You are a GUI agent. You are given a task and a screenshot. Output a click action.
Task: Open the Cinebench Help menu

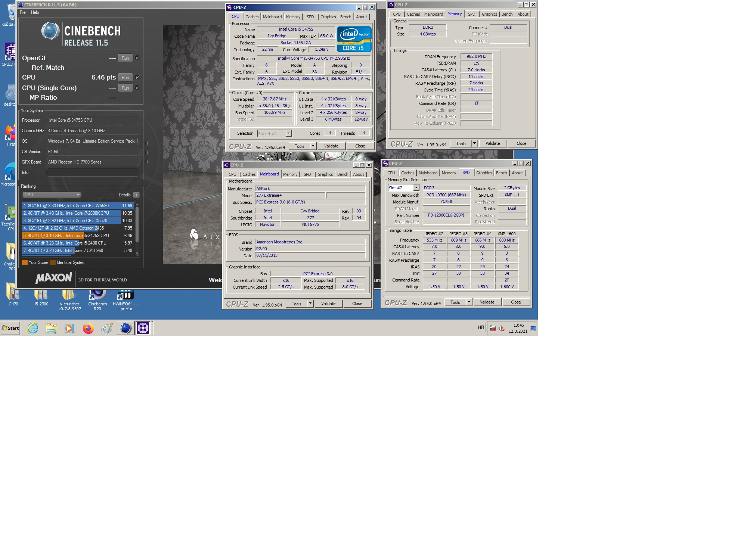coord(35,12)
